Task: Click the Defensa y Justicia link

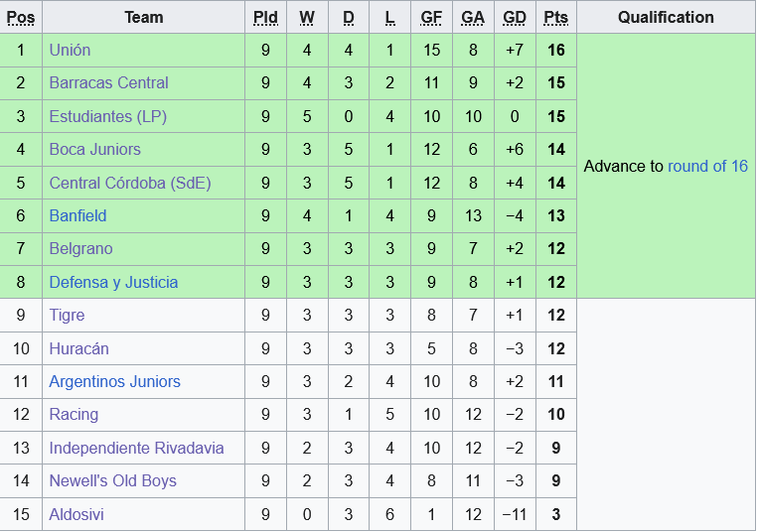Action: [x=113, y=282]
